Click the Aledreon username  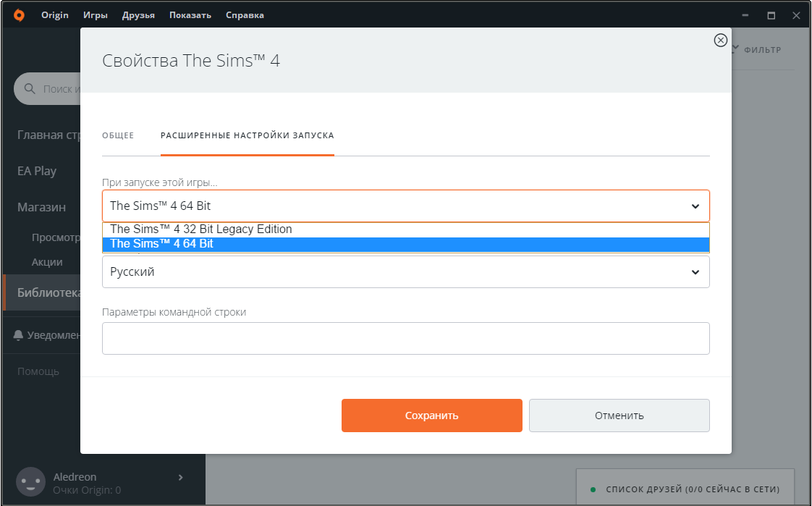[75, 477]
